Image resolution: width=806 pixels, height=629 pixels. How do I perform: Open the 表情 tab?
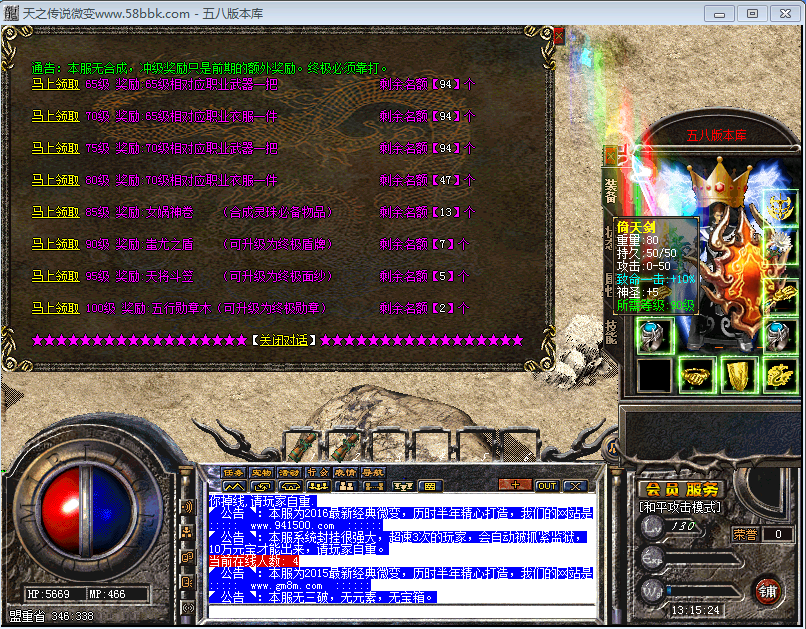tap(345, 472)
